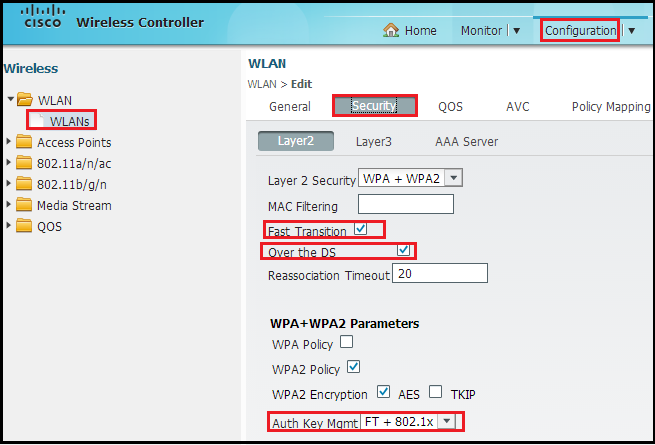Click the QOS folder icon in sidebar
Screen dimensions: 655x445
[x=25, y=226]
